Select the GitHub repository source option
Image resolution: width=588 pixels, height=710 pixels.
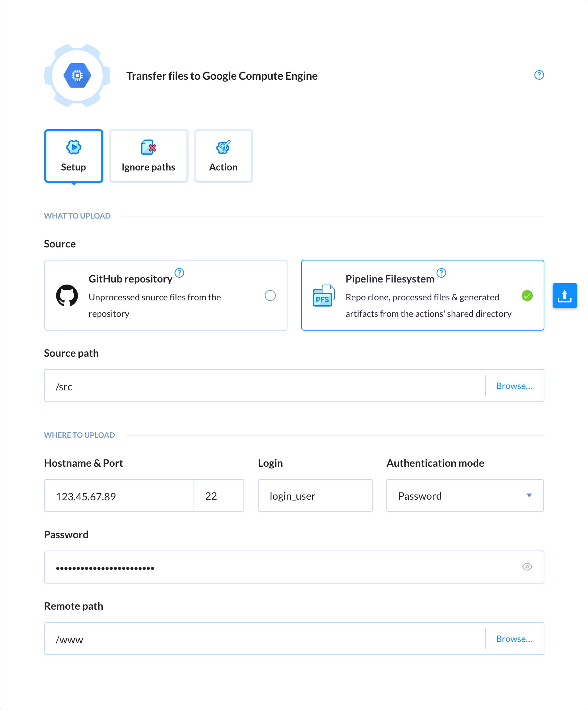pos(270,296)
